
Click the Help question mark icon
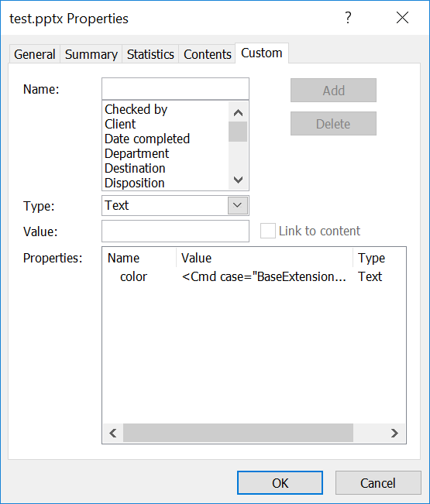[x=348, y=18]
